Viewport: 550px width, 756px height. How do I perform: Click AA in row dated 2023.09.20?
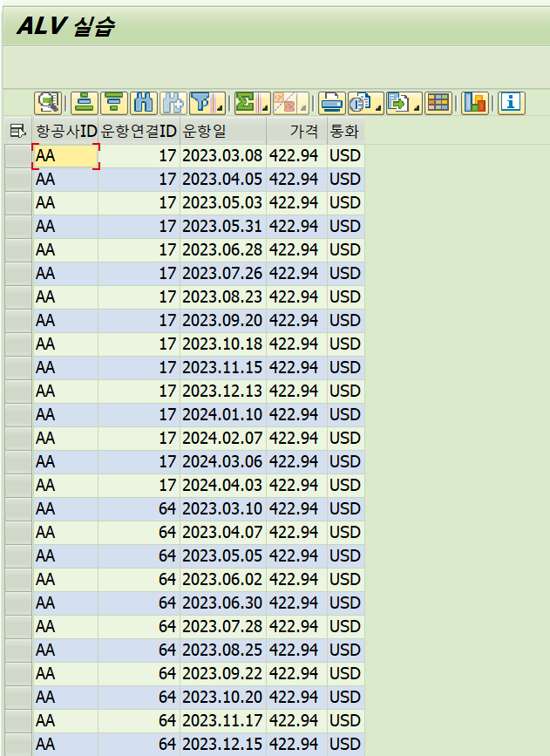(x=65, y=321)
